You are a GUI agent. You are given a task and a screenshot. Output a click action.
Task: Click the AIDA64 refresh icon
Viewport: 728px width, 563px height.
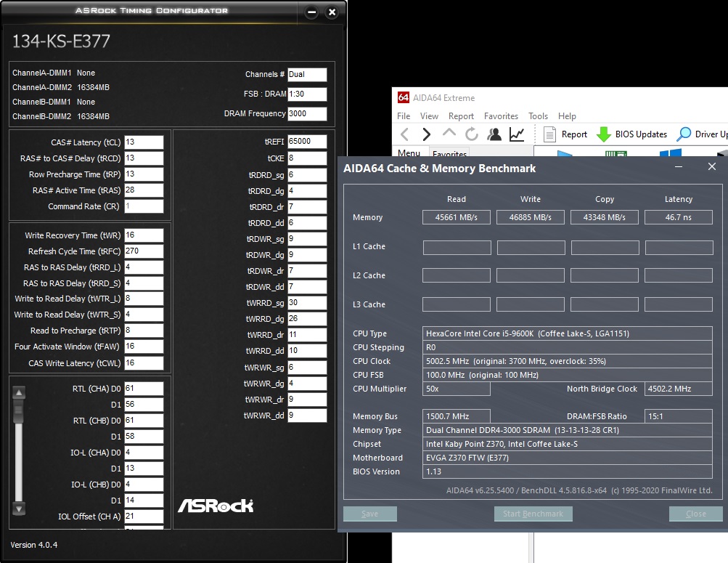[472, 134]
